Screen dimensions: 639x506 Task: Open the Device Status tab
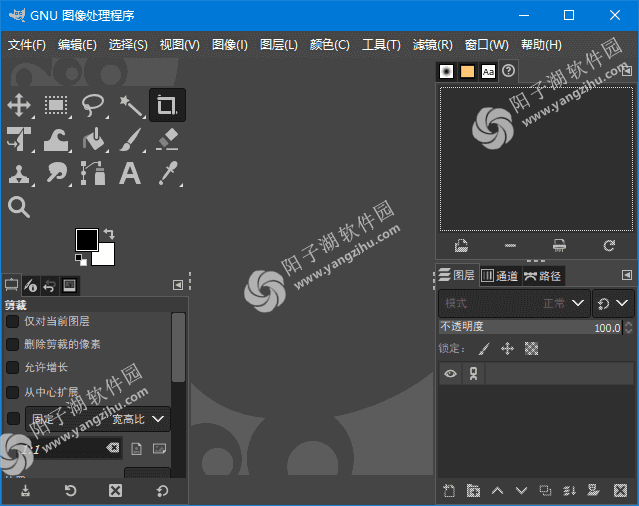pyautogui.click(x=31, y=285)
